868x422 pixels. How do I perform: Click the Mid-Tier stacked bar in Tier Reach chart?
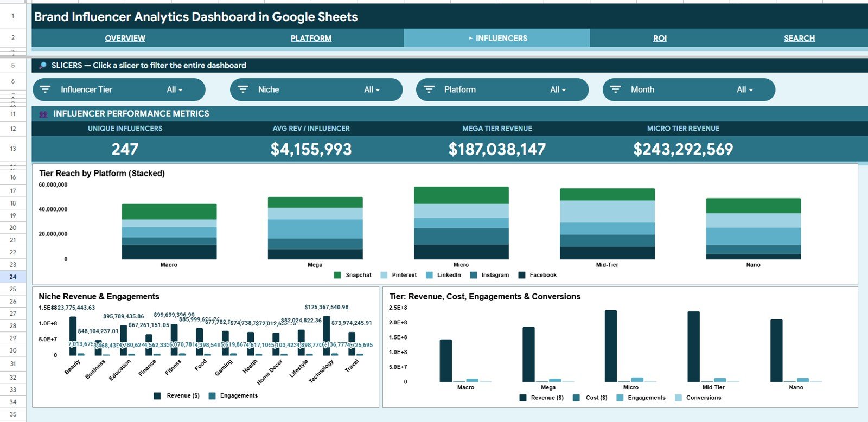tap(607, 223)
